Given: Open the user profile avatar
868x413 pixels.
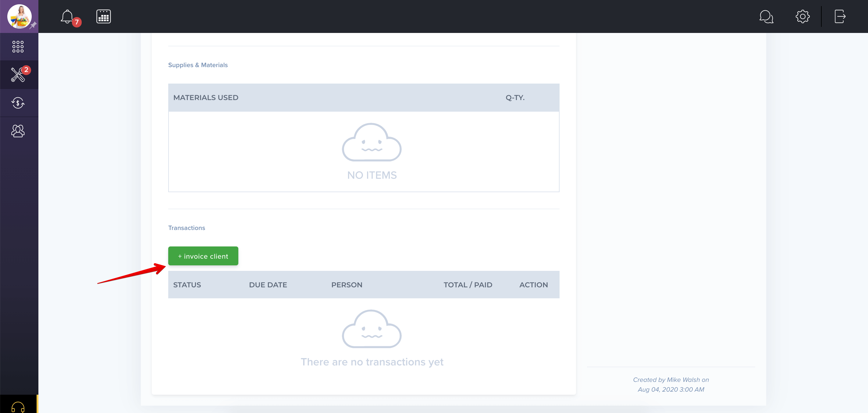Looking at the screenshot, I should coord(19,16).
